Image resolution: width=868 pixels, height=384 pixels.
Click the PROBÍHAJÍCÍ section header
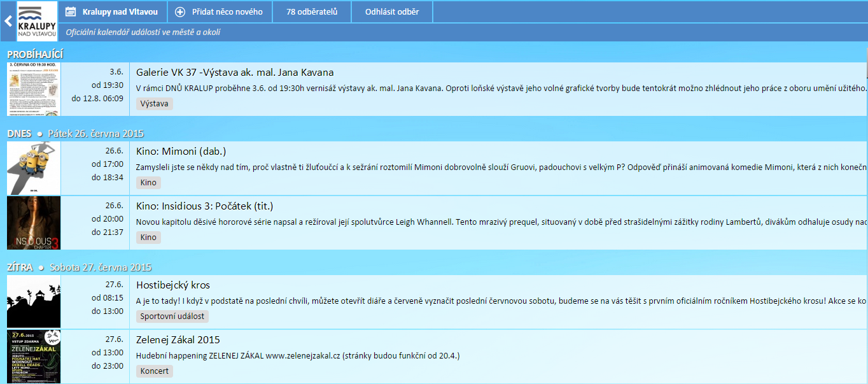click(35, 55)
